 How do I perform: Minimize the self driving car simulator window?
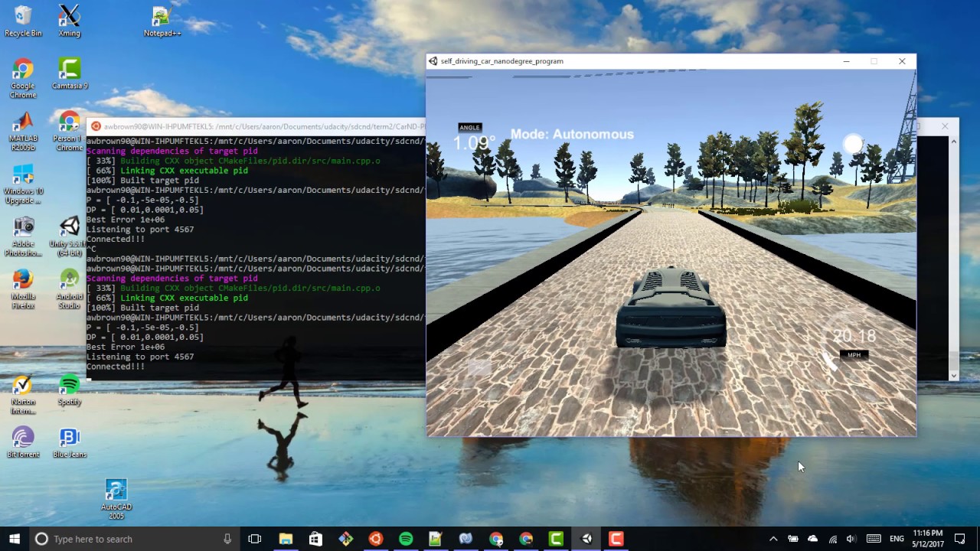[x=846, y=61]
